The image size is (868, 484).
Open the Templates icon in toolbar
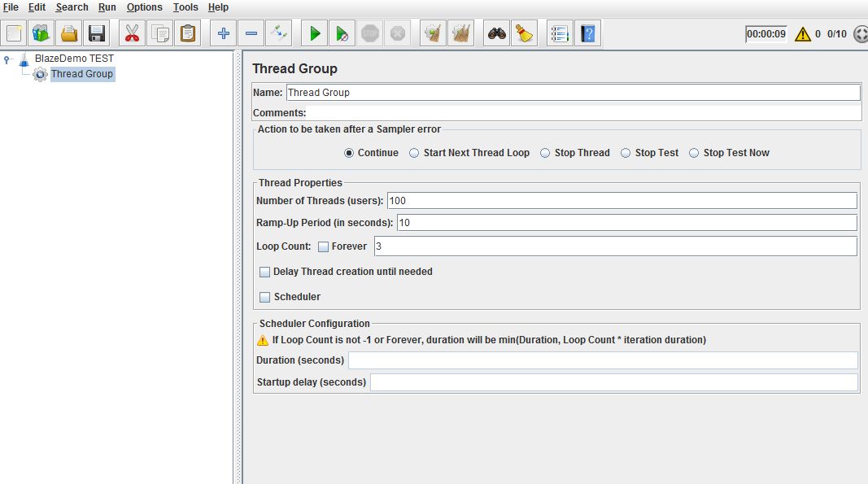(x=41, y=33)
